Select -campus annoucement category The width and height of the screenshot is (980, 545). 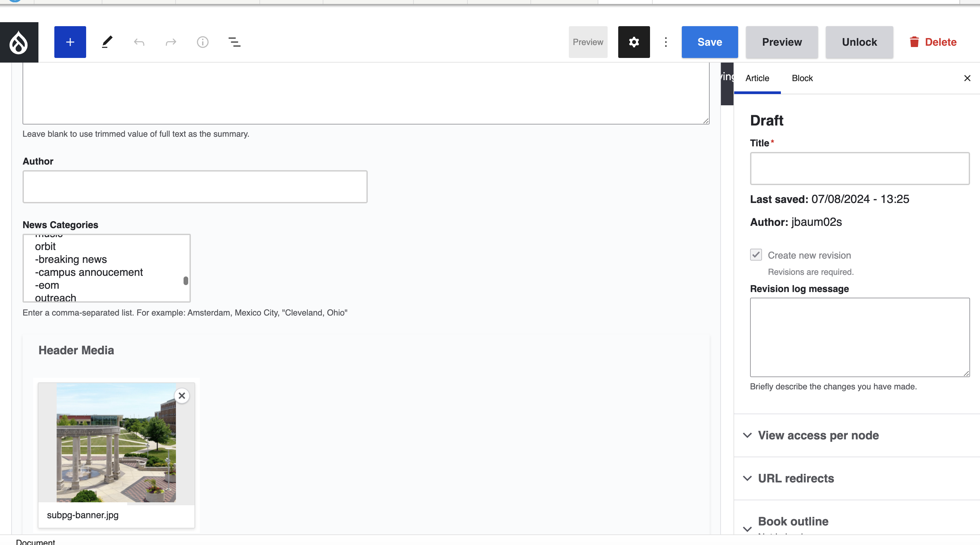[89, 272]
